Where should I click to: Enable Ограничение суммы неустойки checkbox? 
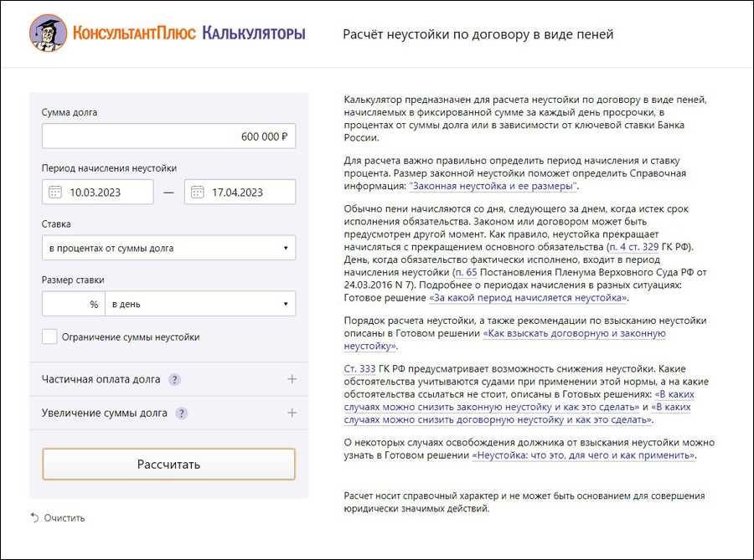click(49, 337)
